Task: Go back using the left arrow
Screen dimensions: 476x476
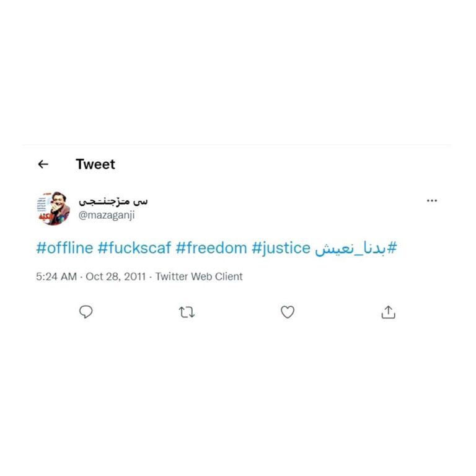Action: pyautogui.click(x=43, y=164)
